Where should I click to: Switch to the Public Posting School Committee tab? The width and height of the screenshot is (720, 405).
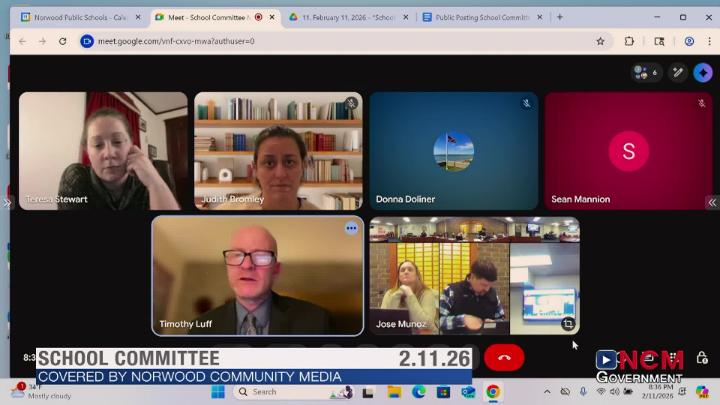point(476,17)
